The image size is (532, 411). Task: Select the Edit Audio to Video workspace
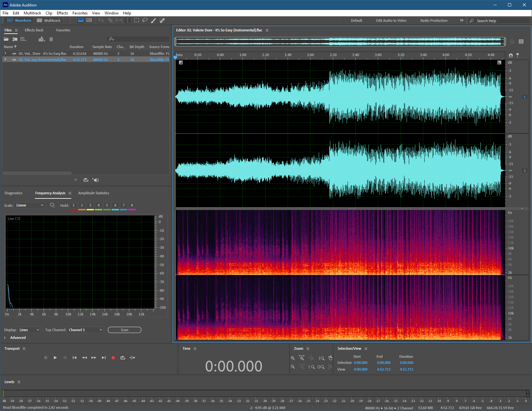click(x=391, y=21)
